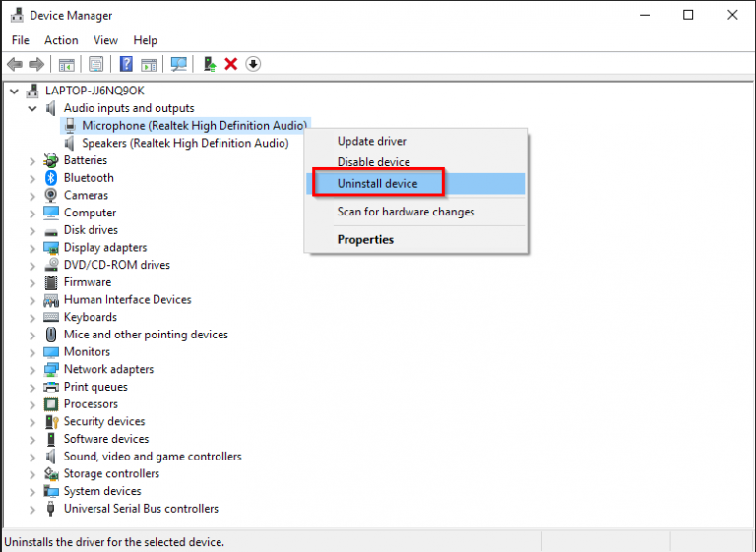Collapse Audio inputs and outputs node
Image resolution: width=756 pixels, height=552 pixels.
point(32,108)
